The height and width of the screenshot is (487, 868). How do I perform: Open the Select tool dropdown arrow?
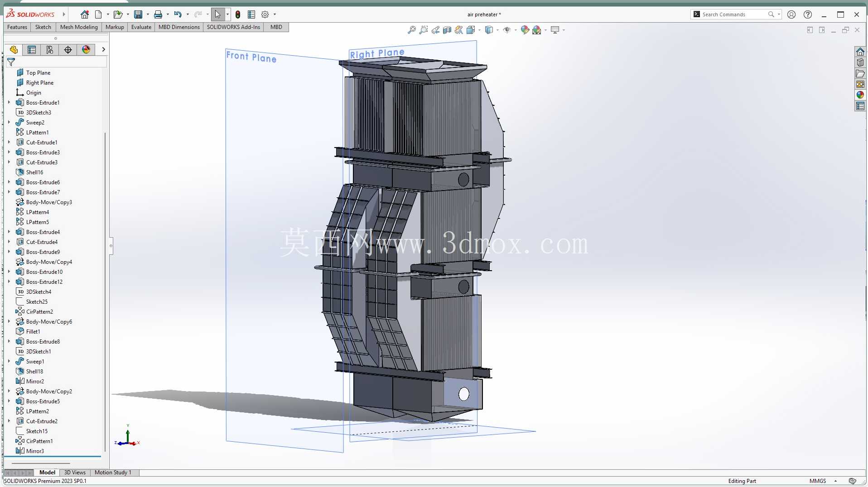point(227,14)
